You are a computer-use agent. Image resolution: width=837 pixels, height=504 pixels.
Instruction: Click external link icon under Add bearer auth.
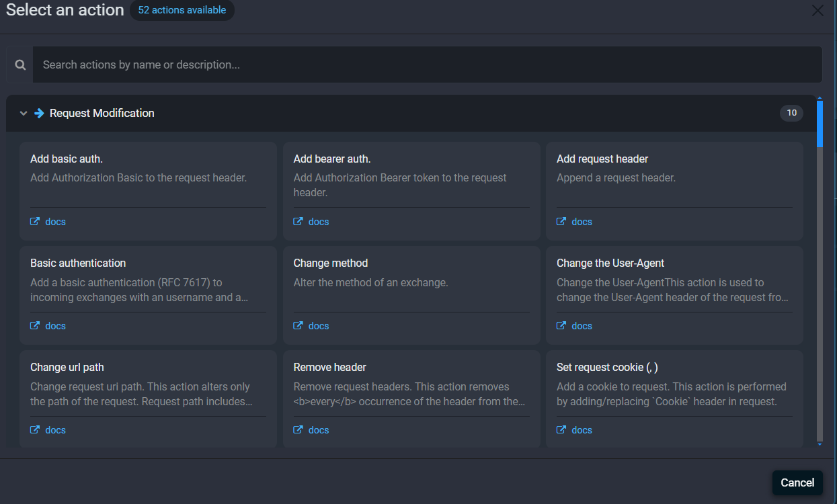coord(298,221)
